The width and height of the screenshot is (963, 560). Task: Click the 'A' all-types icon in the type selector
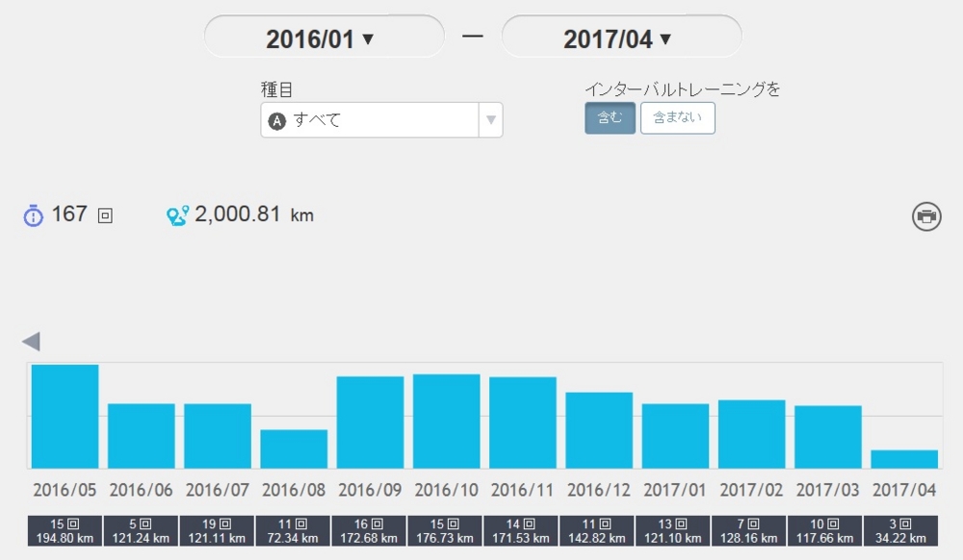click(x=277, y=121)
